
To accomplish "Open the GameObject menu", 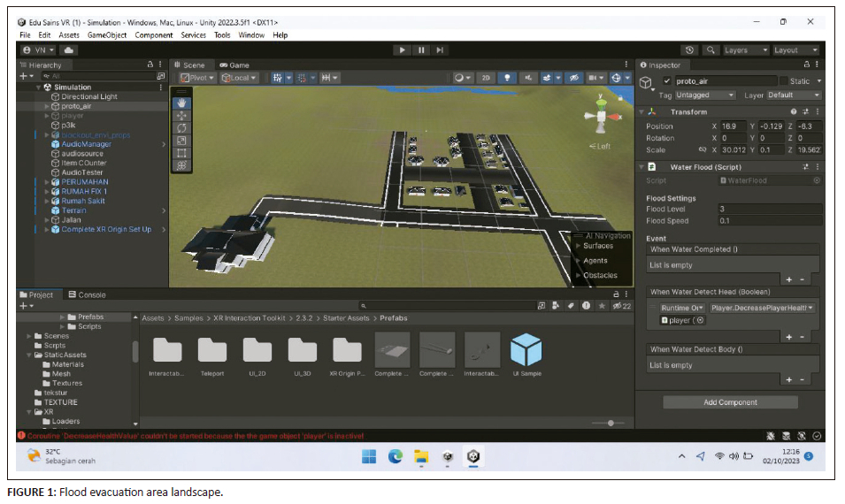I will [x=107, y=35].
